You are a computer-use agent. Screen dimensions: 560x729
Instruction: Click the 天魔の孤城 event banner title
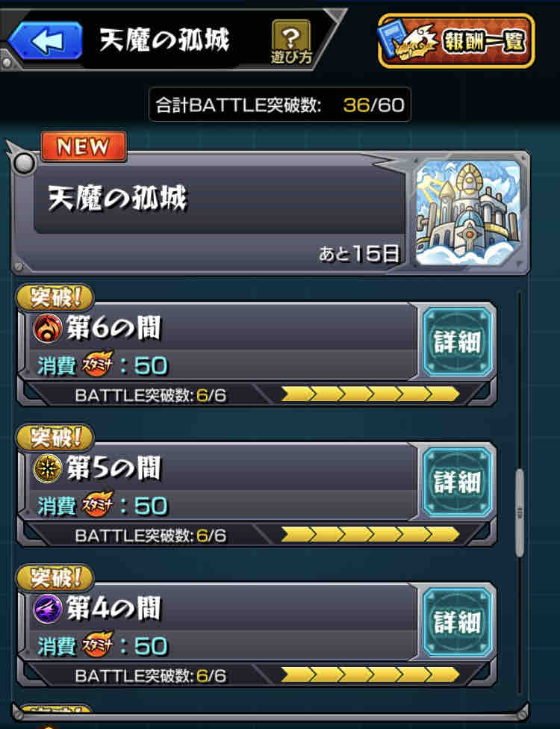pyautogui.click(x=117, y=199)
